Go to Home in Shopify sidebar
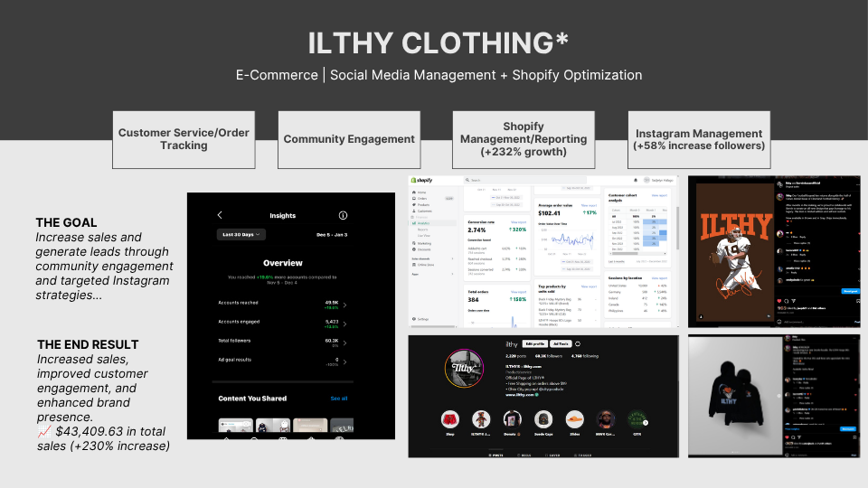This screenshot has height=488, width=868. [x=422, y=192]
